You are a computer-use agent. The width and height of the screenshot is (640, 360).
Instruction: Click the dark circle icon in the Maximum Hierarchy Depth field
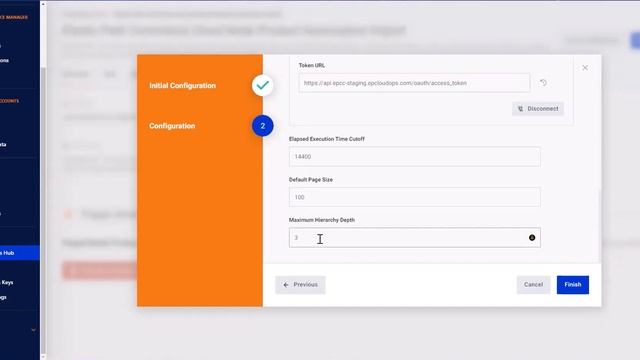click(532, 238)
